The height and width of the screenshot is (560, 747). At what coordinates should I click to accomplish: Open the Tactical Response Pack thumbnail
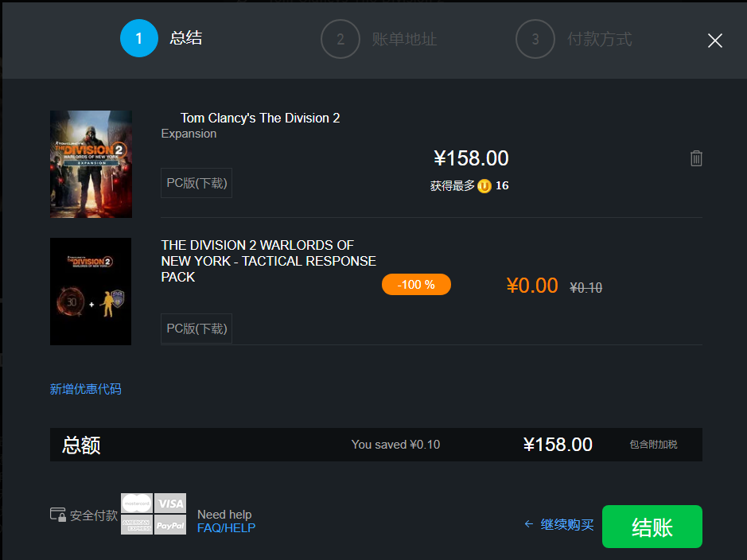click(x=91, y=291)
